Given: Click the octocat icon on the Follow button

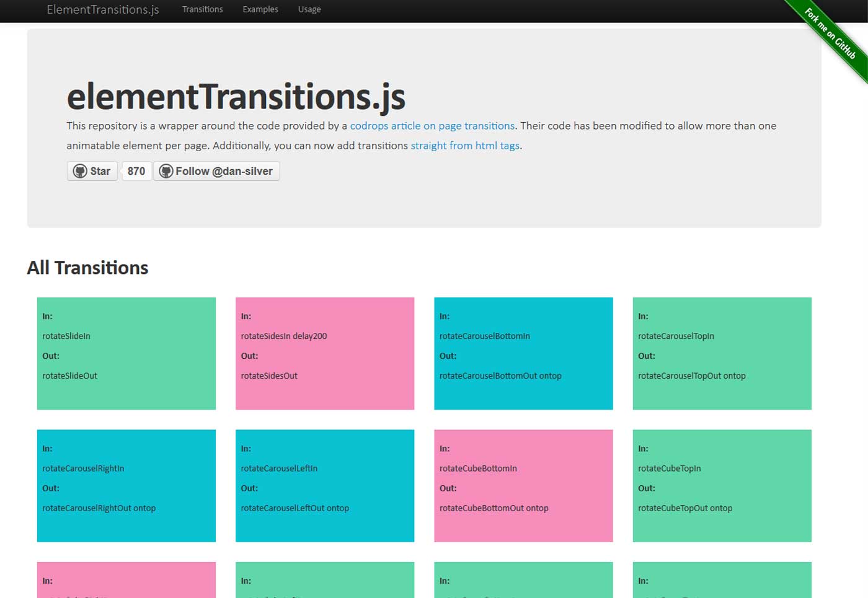Looking at the screenshot, I should (x=166, y=171).
